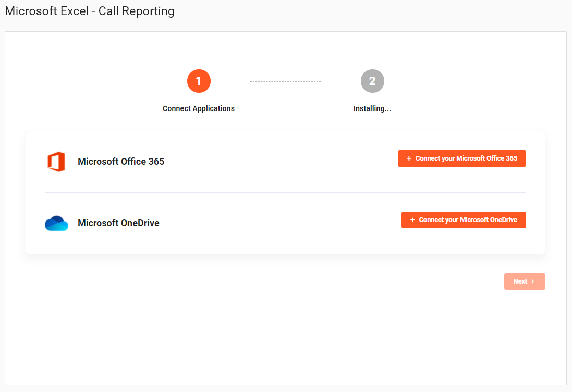
Task: Click the Microsoft OneDrive cloud icon
Action: click(x=56, y=223)
